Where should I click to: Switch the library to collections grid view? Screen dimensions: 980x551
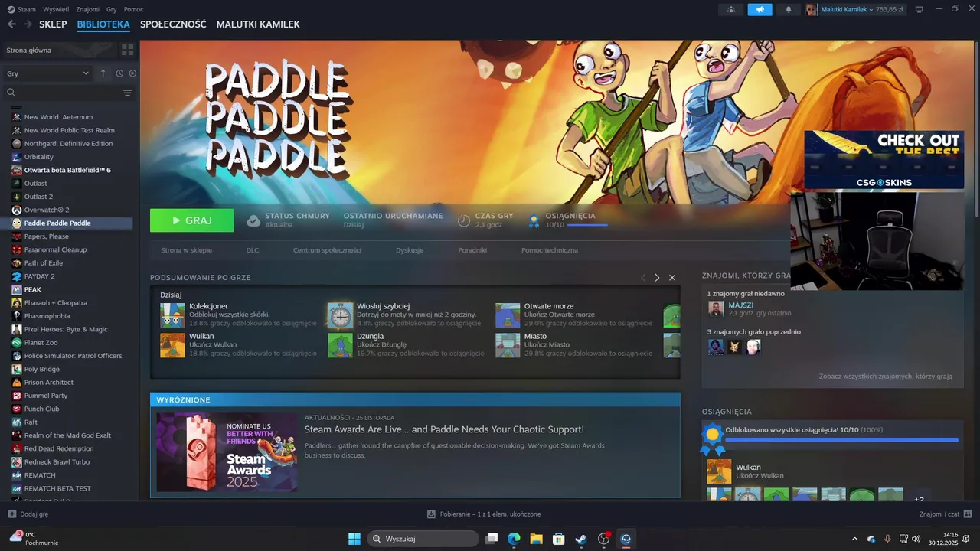pyautogui.click(x=127, y=50)
